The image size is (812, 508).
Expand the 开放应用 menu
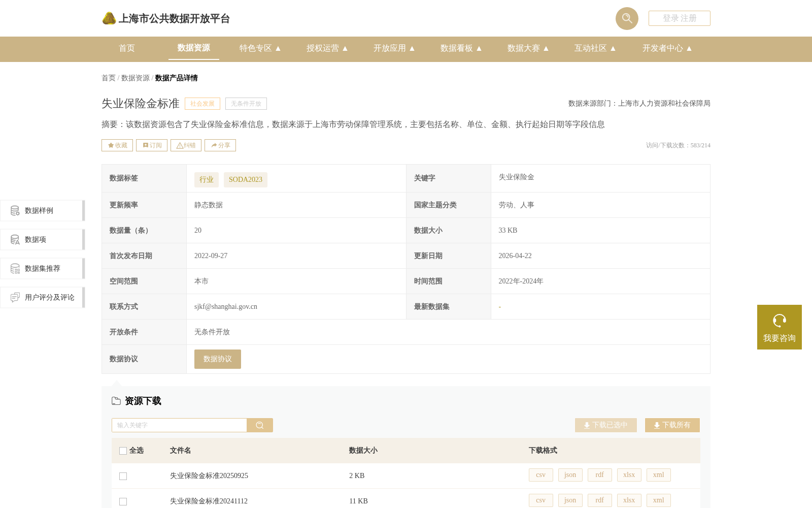394,48
